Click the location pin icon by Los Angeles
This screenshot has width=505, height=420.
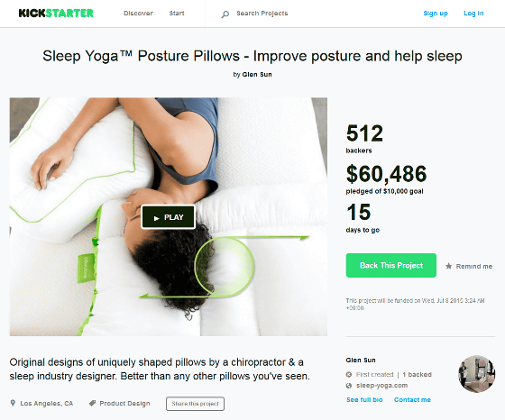click(13, 403)
